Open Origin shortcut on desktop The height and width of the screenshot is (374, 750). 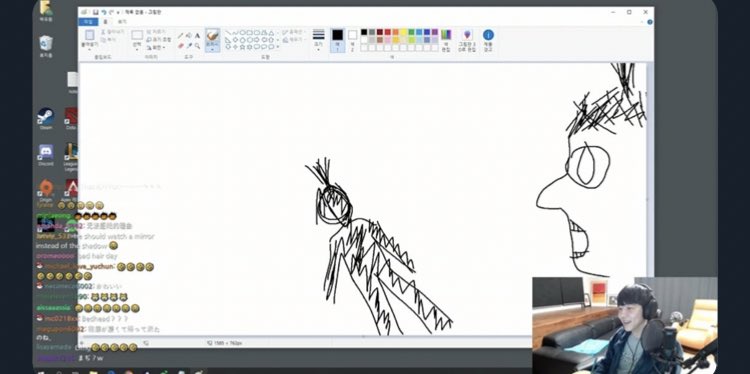[x=46, y=190]
